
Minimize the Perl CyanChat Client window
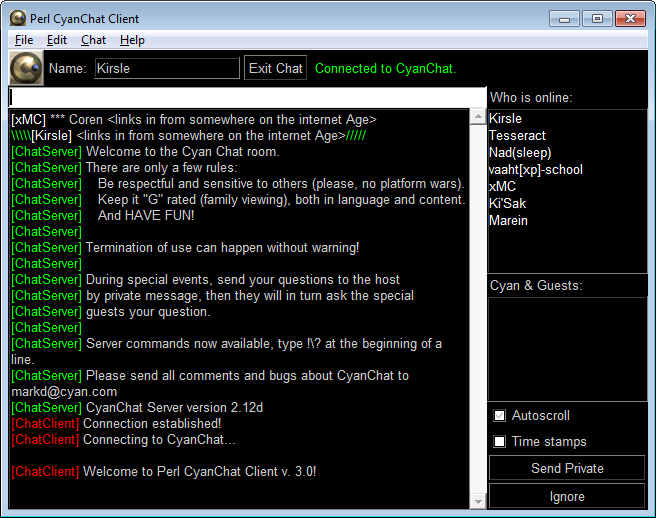pos(564,19)
